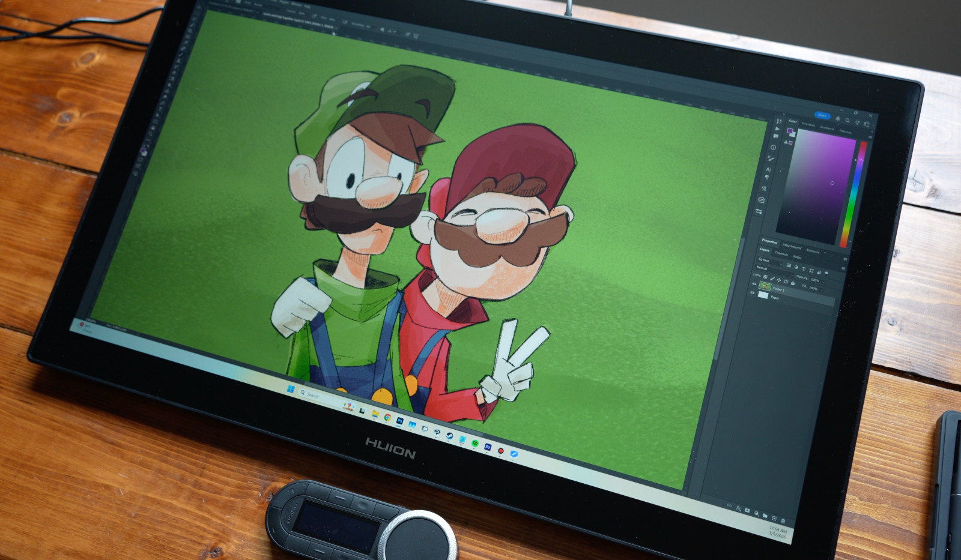Open the Swatches tab
The width and height of the screenshot is (961, 560).
tap(808, 125)
